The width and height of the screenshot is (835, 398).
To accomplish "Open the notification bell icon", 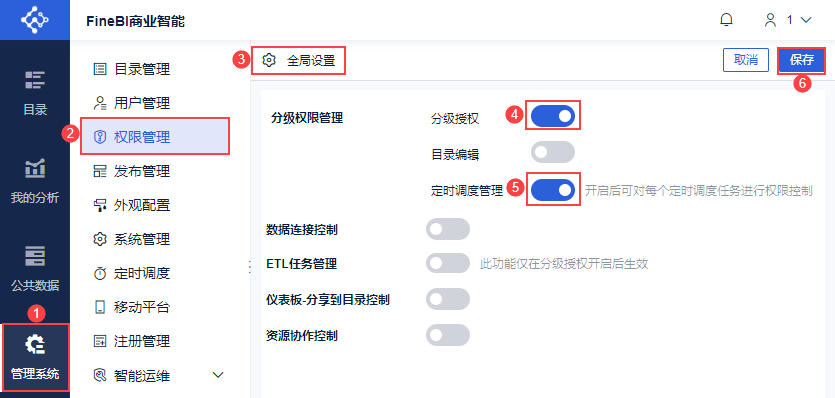I will tap(726, 20).
